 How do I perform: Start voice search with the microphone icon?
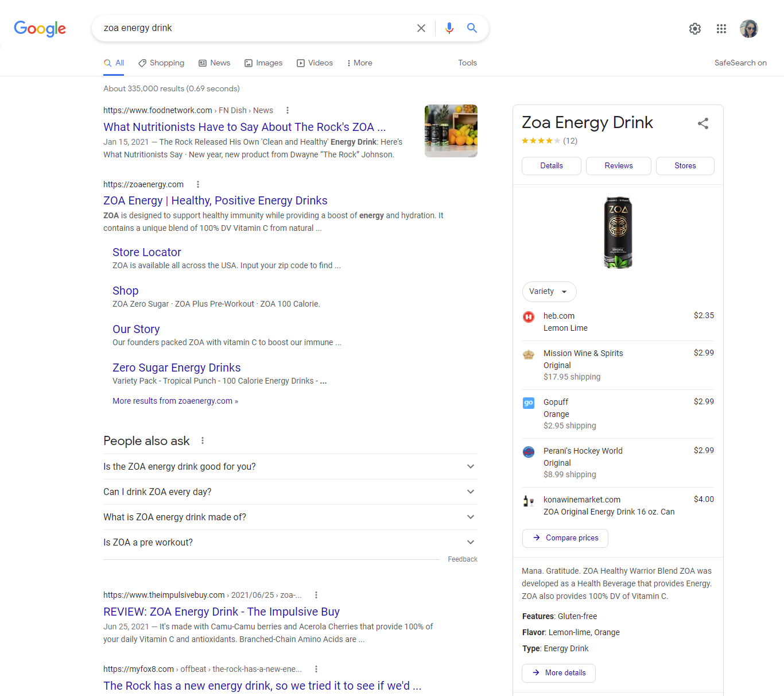(449, 28)
